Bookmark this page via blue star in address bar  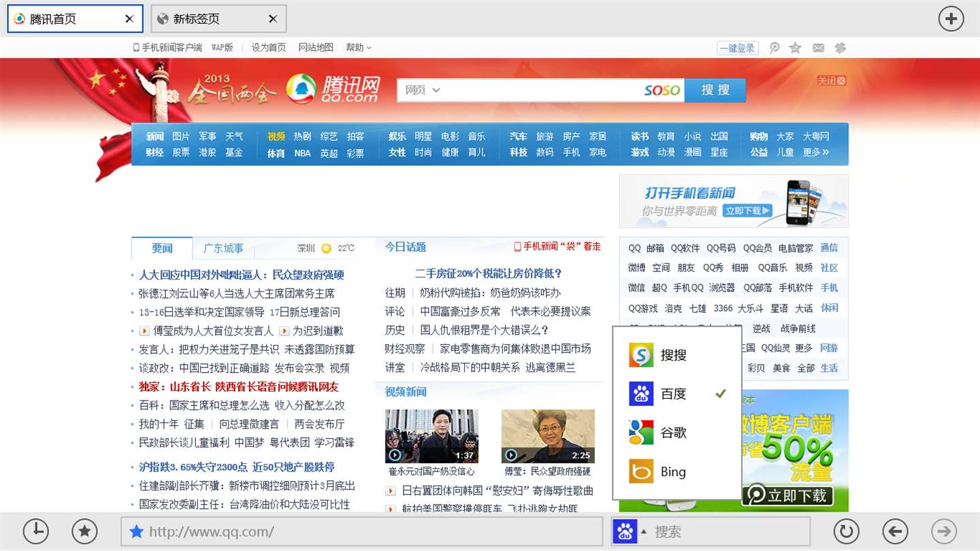136,531
